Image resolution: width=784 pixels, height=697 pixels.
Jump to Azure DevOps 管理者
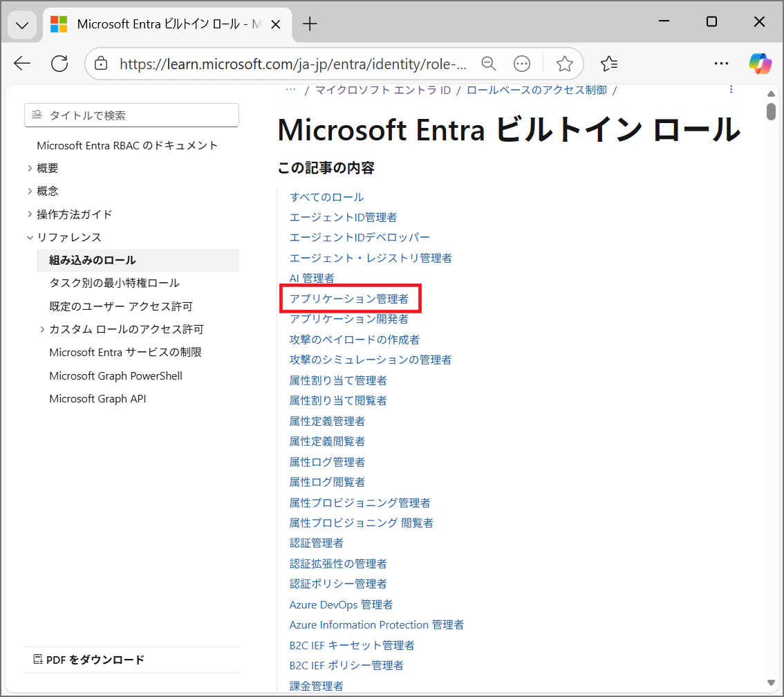(x=341, y=604)
